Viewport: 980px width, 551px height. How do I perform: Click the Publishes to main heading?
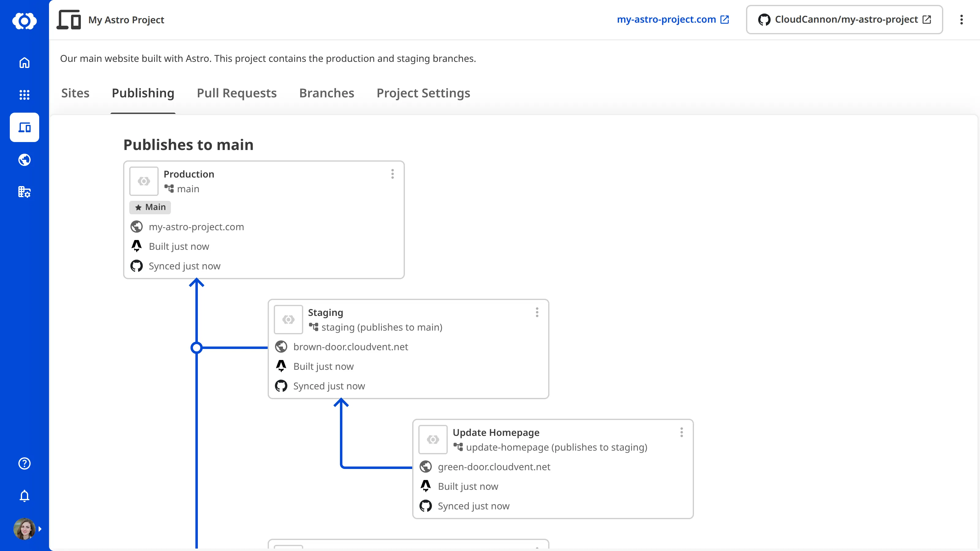coord(189,145)
